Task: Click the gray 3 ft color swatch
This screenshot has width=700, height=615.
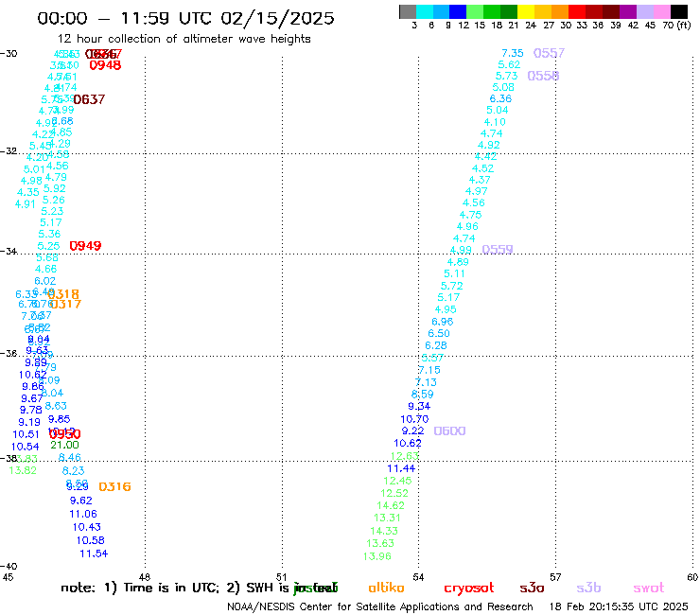Action: 408,11
